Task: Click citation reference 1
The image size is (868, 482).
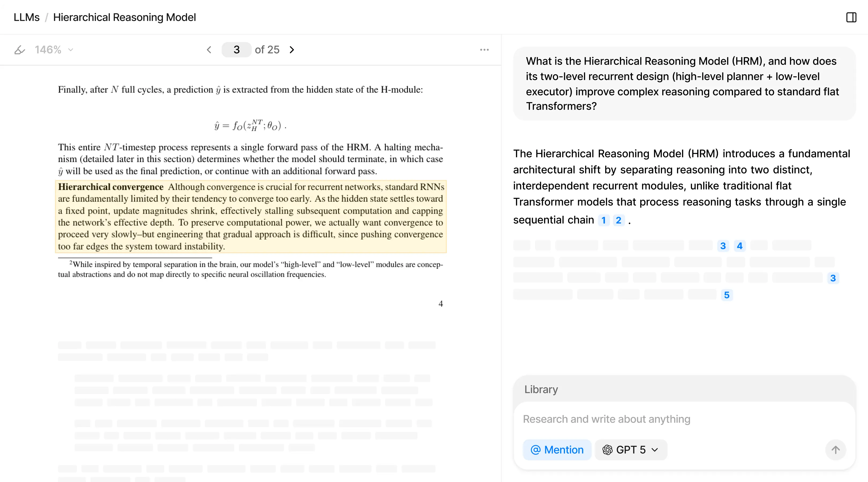Action: pos(604,221)
